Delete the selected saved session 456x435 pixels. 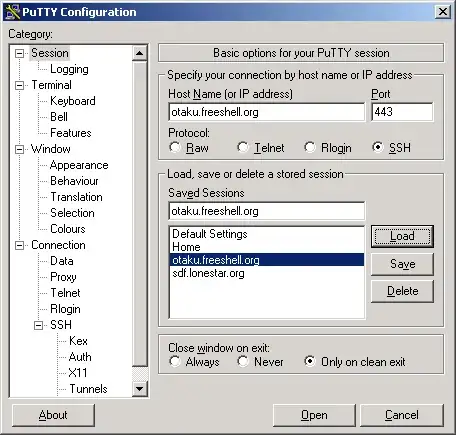click(402, 291)
